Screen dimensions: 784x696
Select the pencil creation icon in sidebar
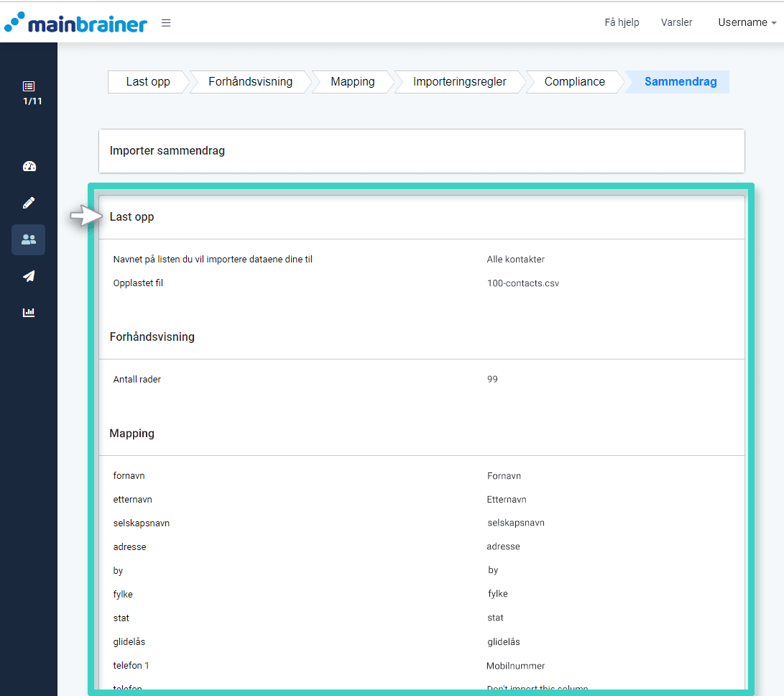[29, 202]
